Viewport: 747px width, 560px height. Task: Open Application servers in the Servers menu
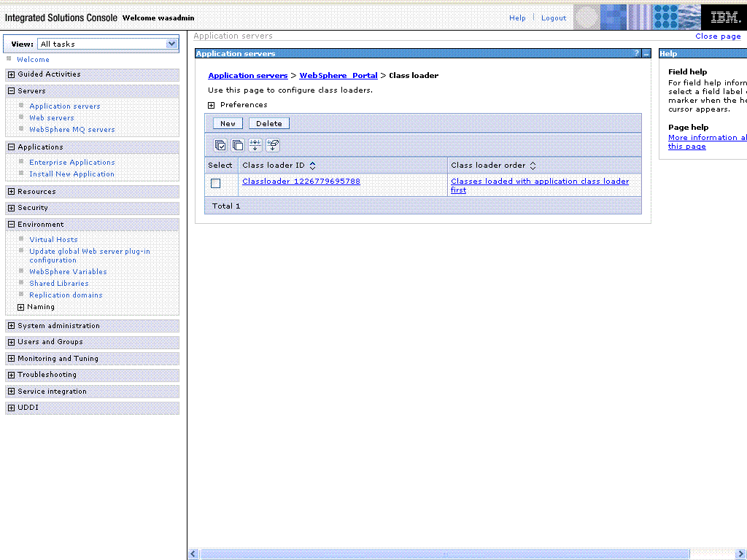pyautogui.click(x=65, y=106)
